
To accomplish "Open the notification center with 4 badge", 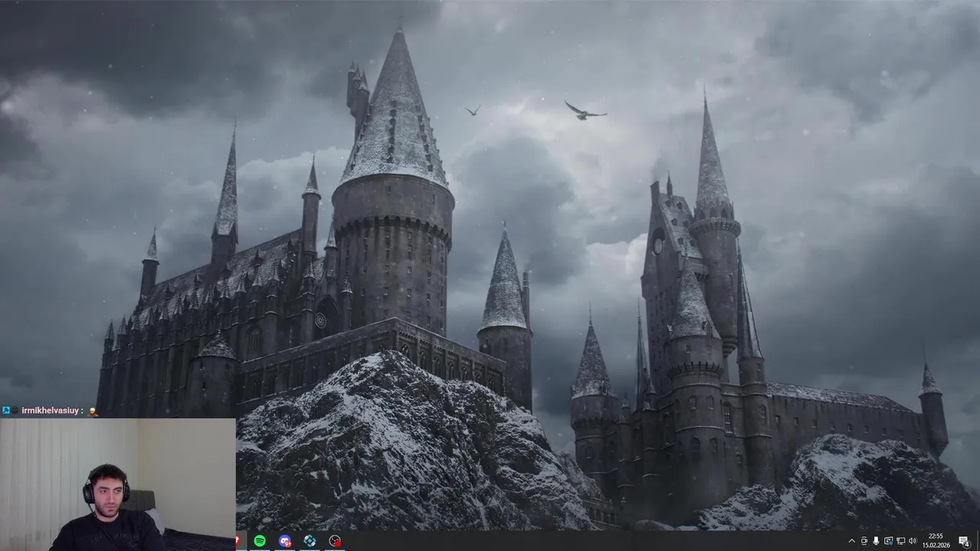I will click(964, 541).
